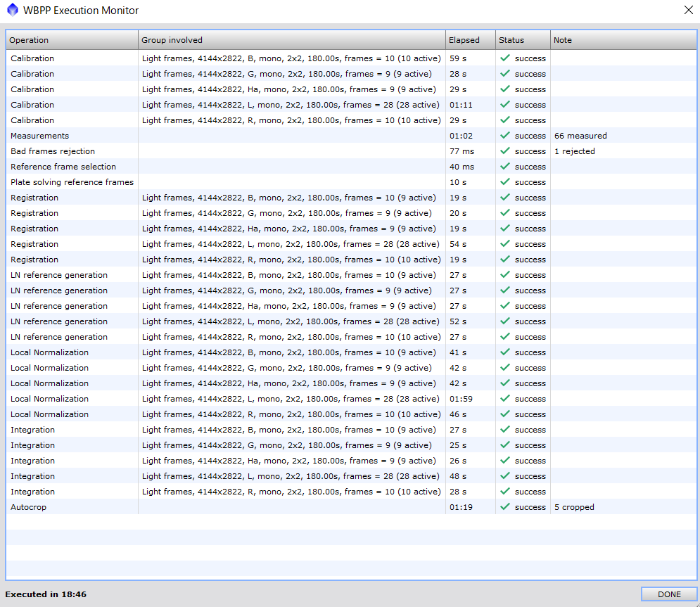Click Local Normalization row for L filter, 01:59
Image resolution: width=700 pixels, height=607 pixels.
[351, 399]
